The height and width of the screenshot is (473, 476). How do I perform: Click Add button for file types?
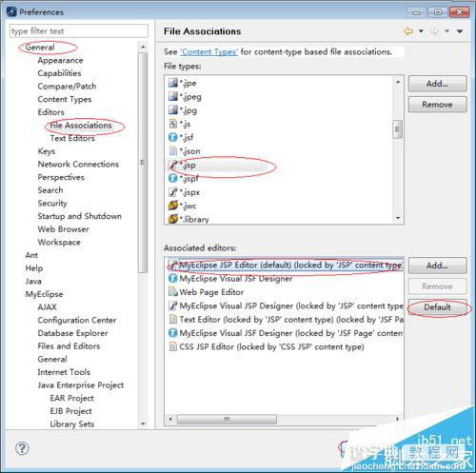[x=438, y=84]
